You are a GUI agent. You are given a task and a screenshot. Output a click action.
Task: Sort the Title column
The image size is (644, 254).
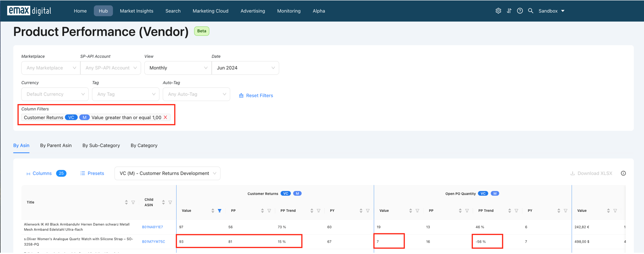click(x=126, y=202)
